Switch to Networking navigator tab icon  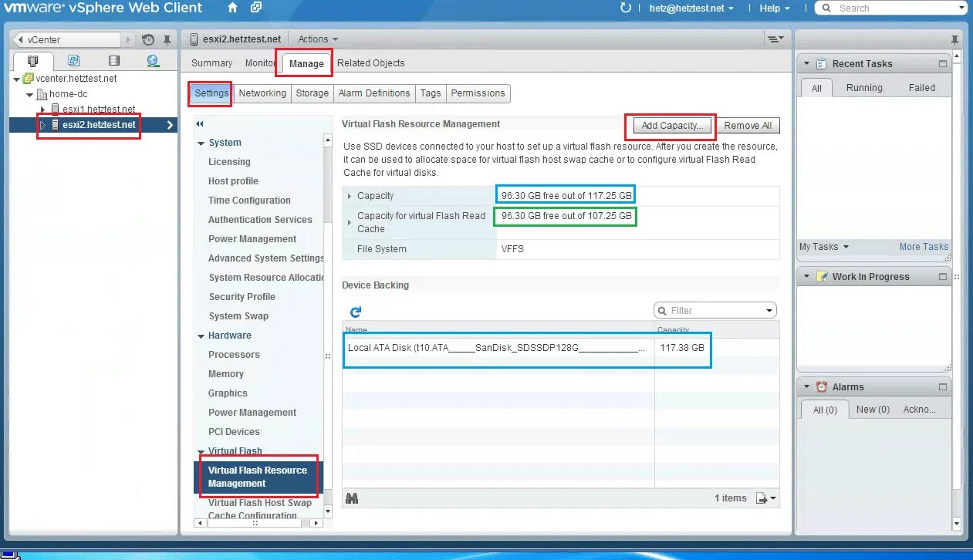coord(153,61)
